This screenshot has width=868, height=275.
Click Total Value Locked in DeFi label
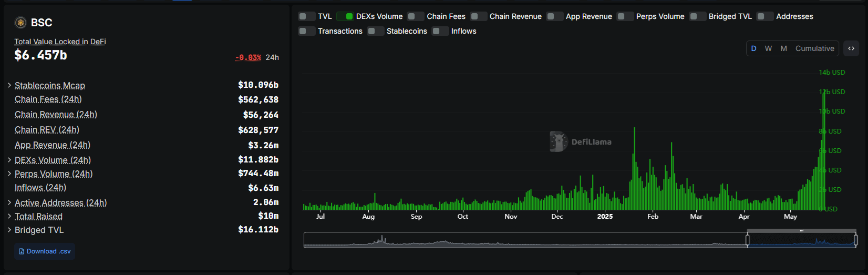coord(60,42)
